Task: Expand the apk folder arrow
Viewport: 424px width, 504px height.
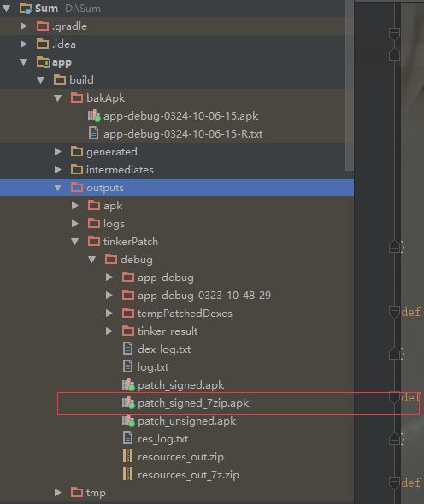Action: point(75,206)
